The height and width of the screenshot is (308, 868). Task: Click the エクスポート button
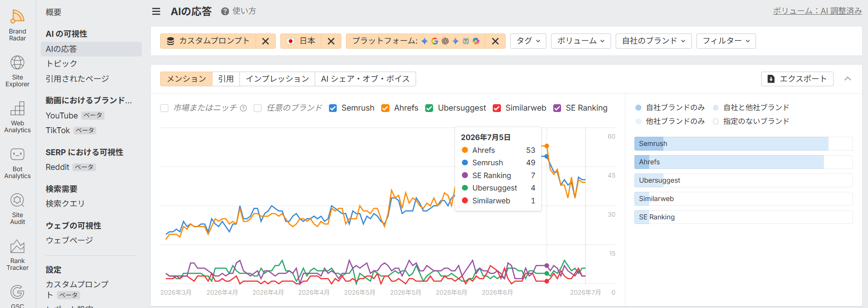click(797, 79)
